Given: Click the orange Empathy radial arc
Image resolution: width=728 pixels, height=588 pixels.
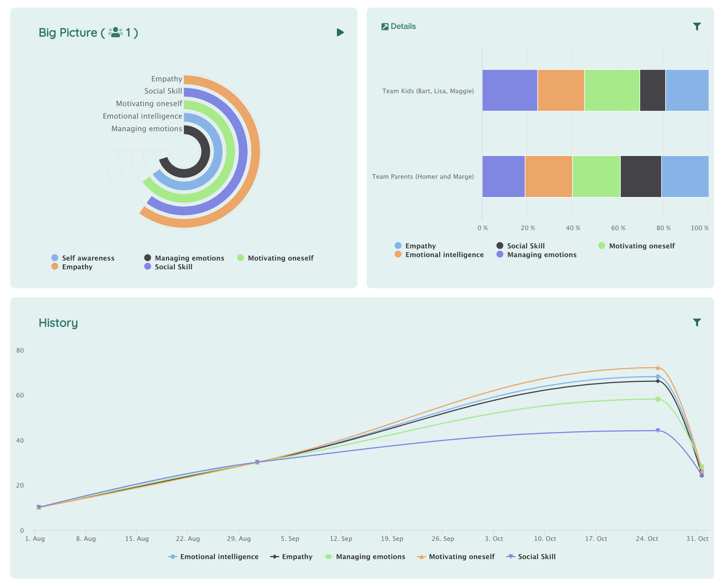Looking at the screenshot, I should click(255, 152).
